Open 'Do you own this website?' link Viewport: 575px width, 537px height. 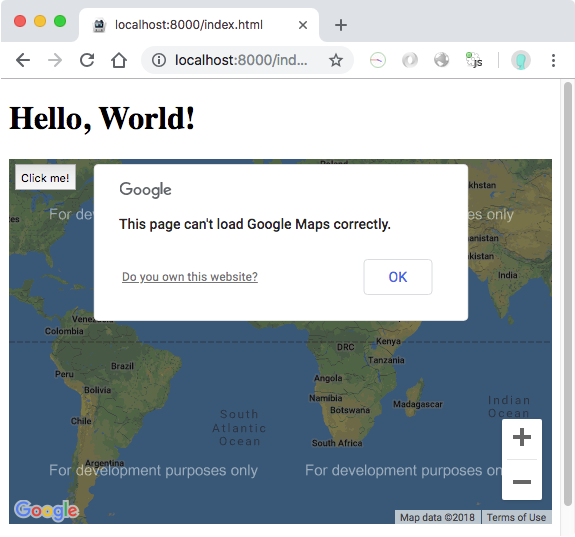[190, 277]
